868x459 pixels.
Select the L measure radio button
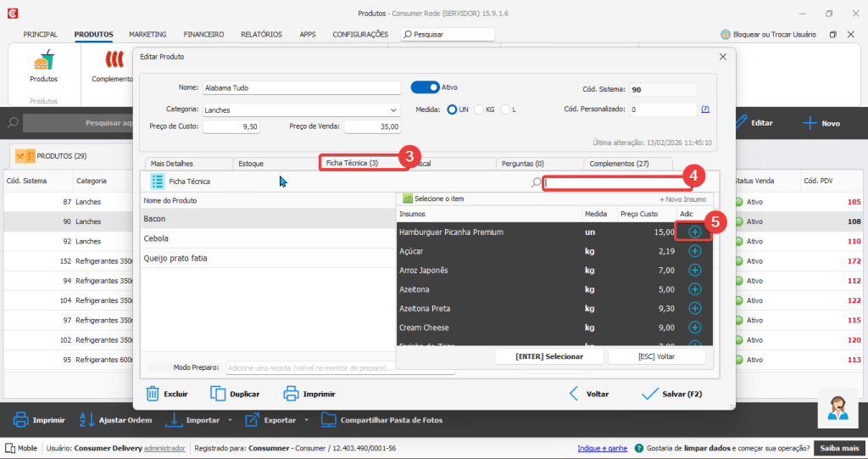(505, 109)
